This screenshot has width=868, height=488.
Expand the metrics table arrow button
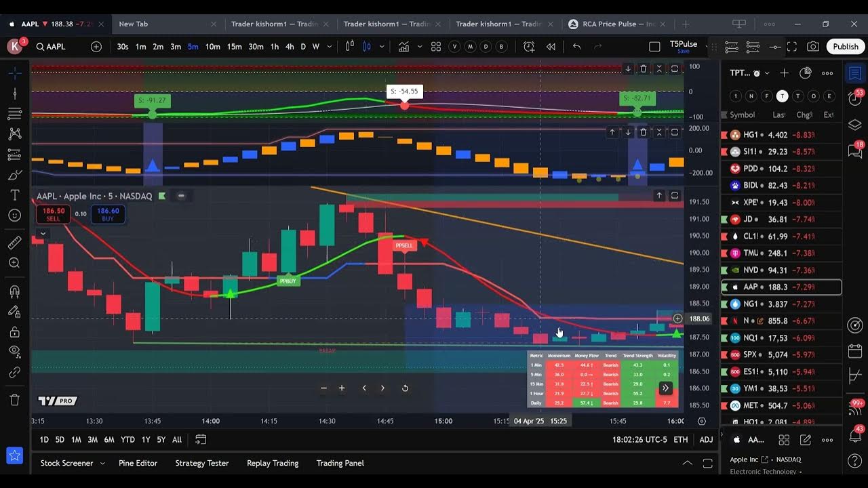pos(665,388)
